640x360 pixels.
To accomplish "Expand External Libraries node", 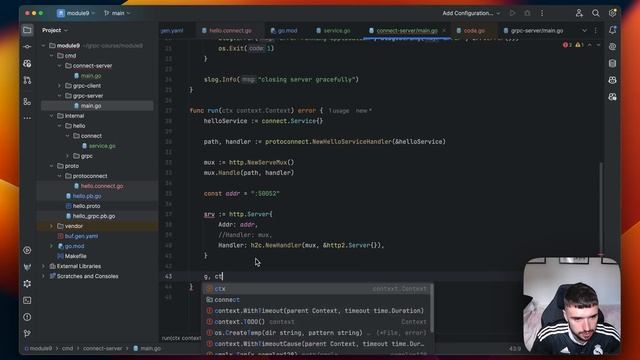I will tap(44, 266).
